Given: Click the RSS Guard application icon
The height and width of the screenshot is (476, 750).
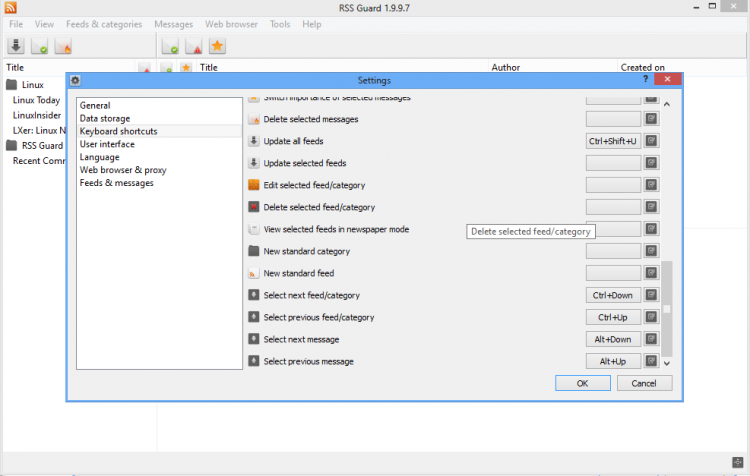Looking at the screenshot, I should click(x=11, y=7).
